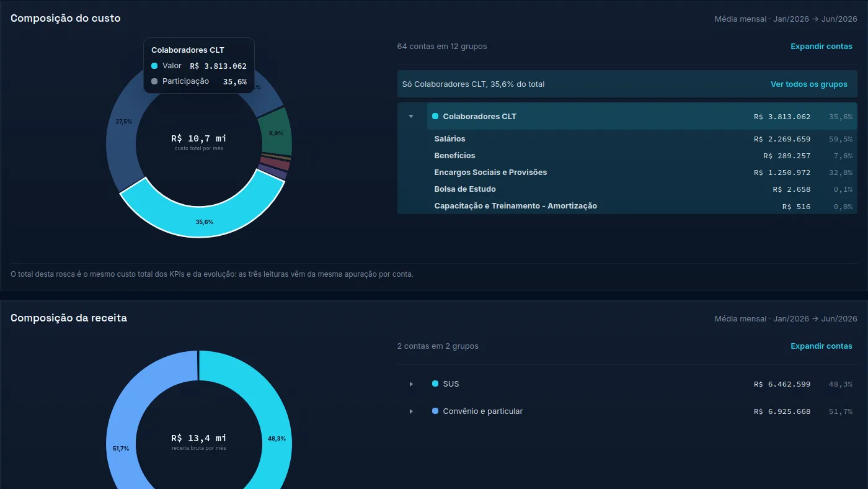The image size is (868, 489).
Task: Click the R$ 13,4 mi total in the revenue donut
Action: coord(199,438)
